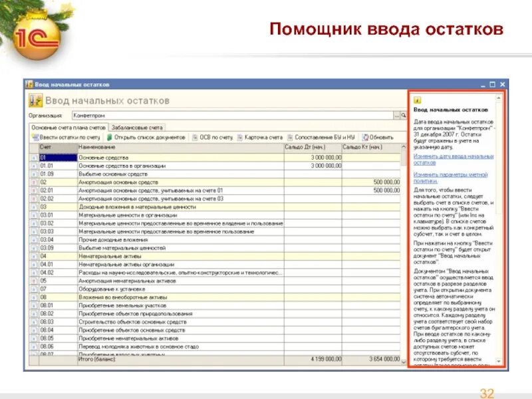Select cell 'Вложения во внеоборотные активы'
The image size is (532, 399).
[x=180, y=297]
